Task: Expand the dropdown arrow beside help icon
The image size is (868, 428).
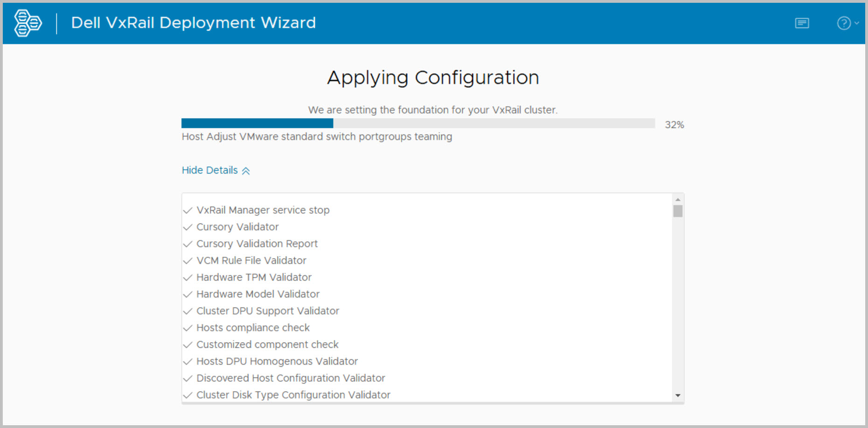Action: (857, 23)
